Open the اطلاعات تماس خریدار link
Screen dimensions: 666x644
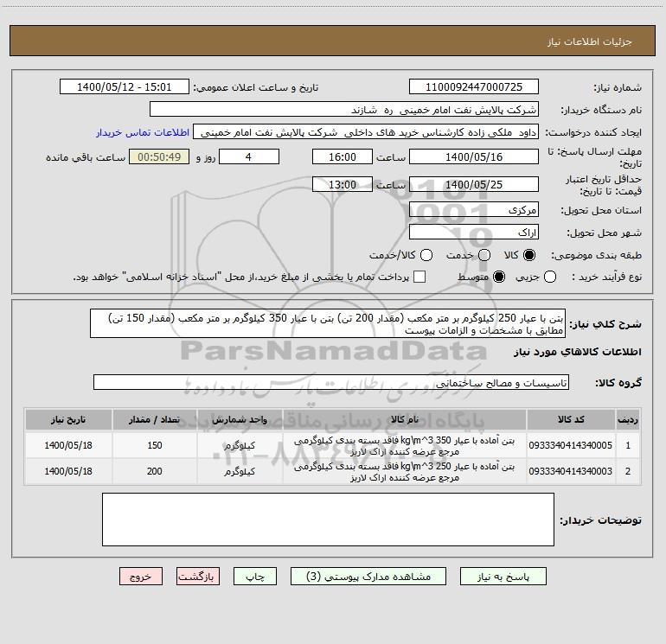pos(143,132)
